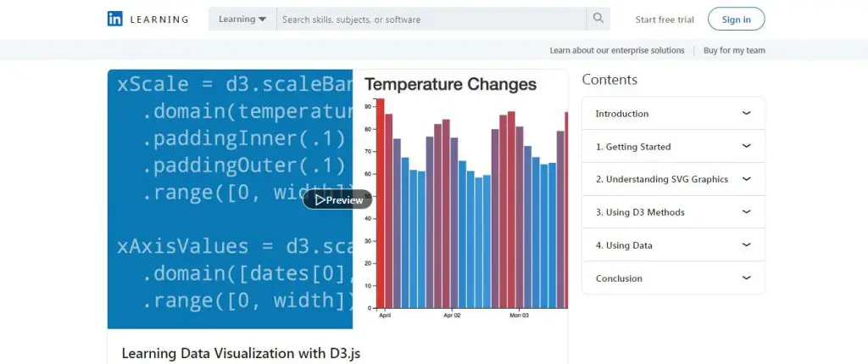868x364 pixels.
Task: Open Learn about our enterprise solutions
Action: 617,50
